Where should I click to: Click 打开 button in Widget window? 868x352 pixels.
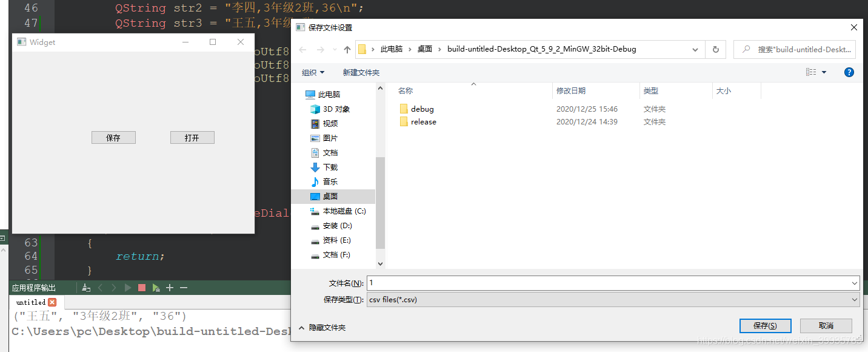pyautogui.click(x=192, y=138)
